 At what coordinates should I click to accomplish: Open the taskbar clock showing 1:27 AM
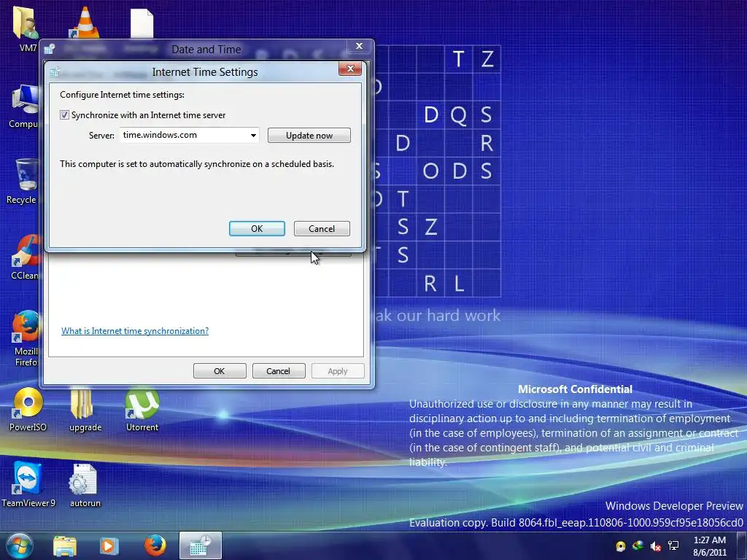click(709, 546)
